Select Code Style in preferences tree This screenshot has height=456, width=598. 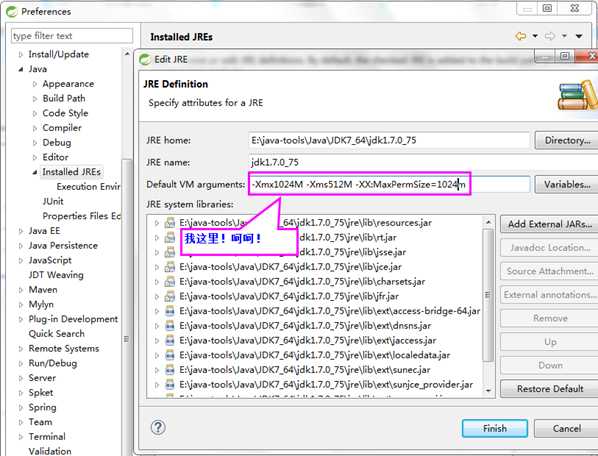coord(65,113)
